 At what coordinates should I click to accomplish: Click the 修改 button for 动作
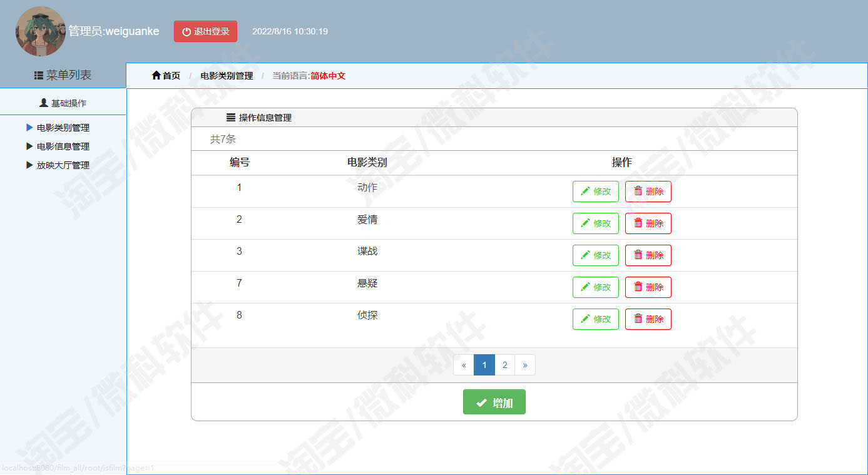pos(596,192)
